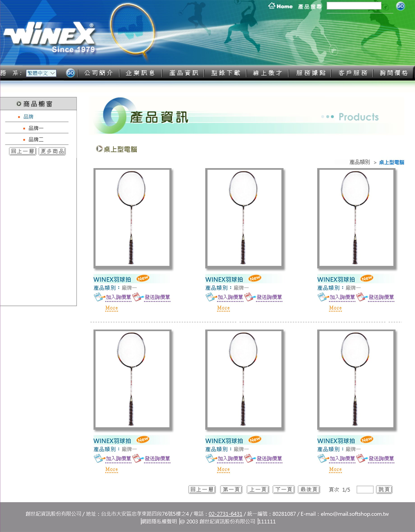Select 品牌 in the sidebar

[29, 116]
